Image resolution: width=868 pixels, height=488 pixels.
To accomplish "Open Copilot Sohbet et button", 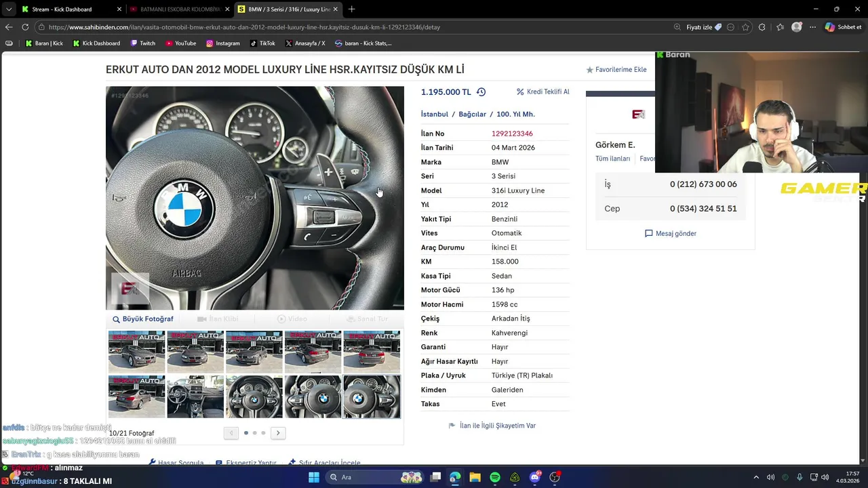I will (x=844, y=27).
